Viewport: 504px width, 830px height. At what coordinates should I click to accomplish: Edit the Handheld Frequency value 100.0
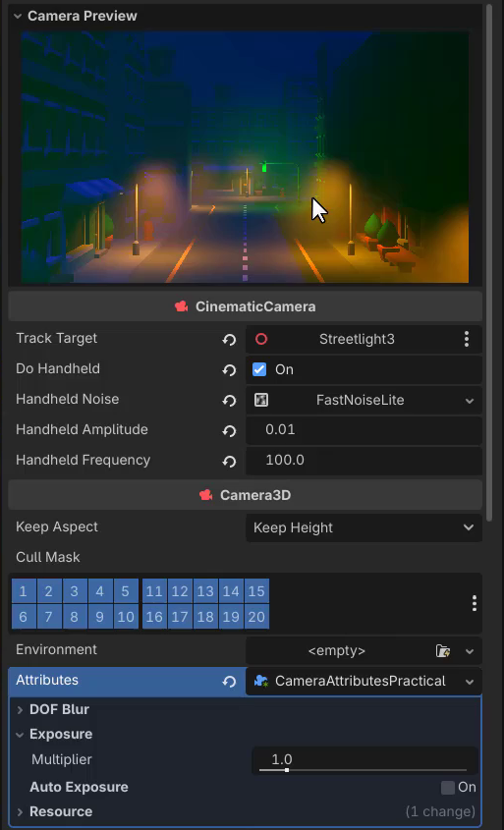(364, 461)
